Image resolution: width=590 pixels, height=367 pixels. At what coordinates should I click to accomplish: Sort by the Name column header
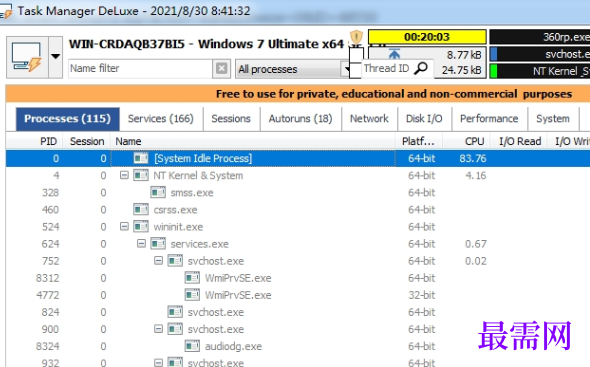pos(253,141)
